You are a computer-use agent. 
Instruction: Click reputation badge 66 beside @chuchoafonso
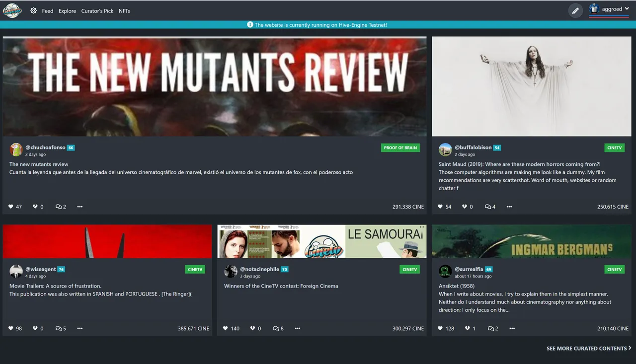click(71, 147)
